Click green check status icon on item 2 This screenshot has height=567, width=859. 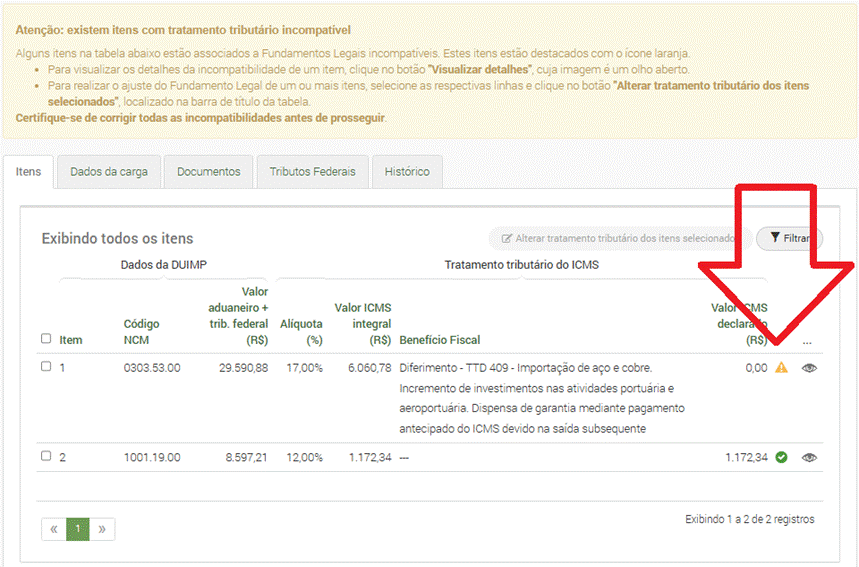coord(782,458)
